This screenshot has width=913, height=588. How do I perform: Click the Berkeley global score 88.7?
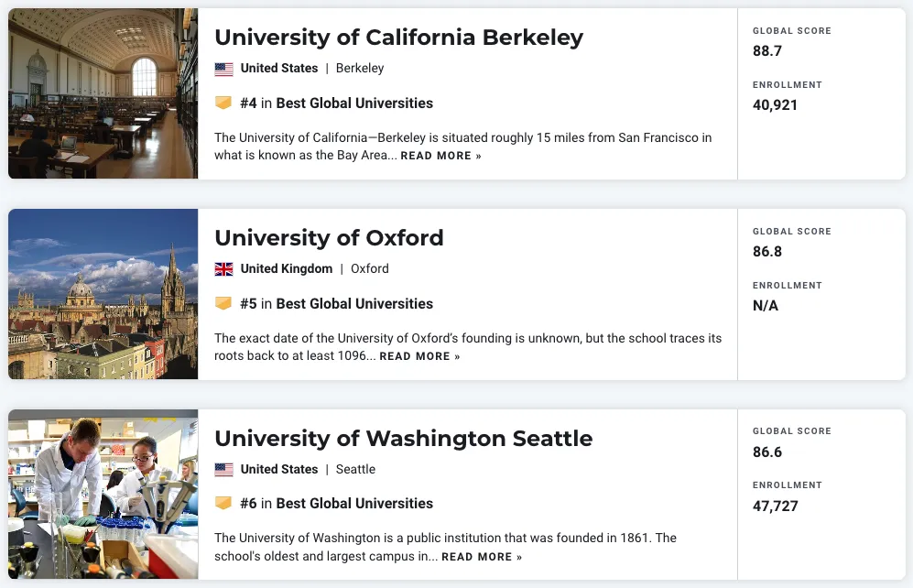(x=767, y=51)
